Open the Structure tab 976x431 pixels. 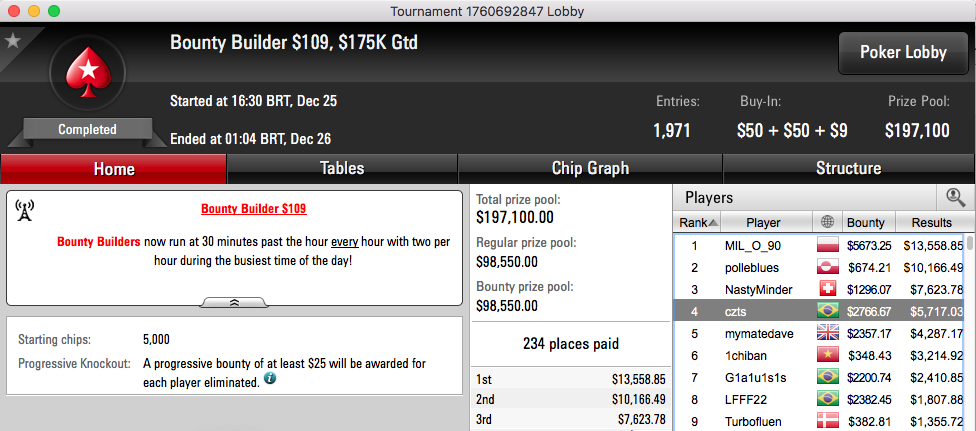coord(848,169)
